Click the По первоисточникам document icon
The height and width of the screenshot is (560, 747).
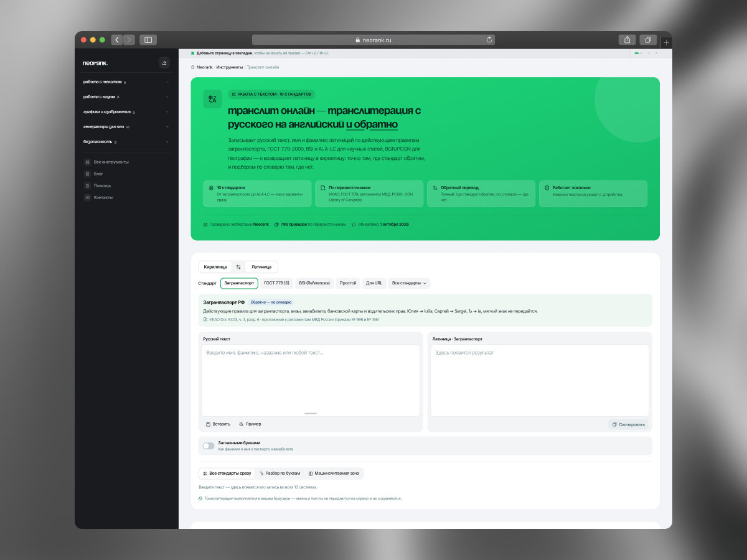tap(323, 187)
